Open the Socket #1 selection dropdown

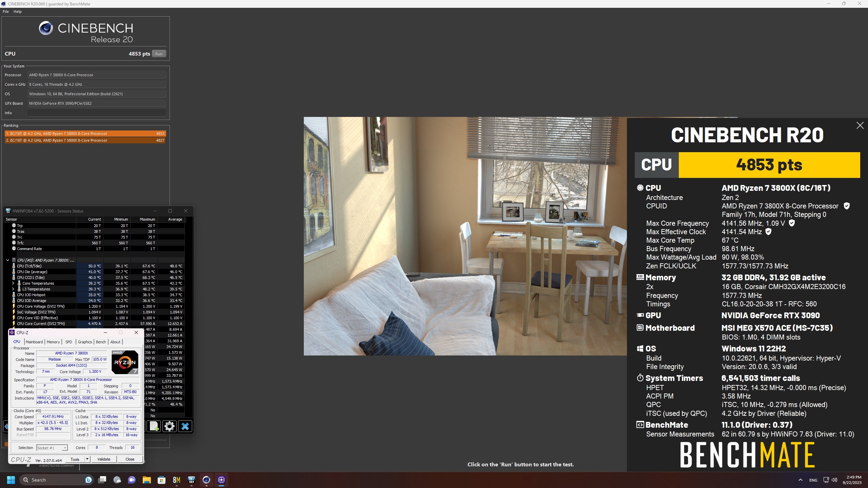tap(52, 448)
